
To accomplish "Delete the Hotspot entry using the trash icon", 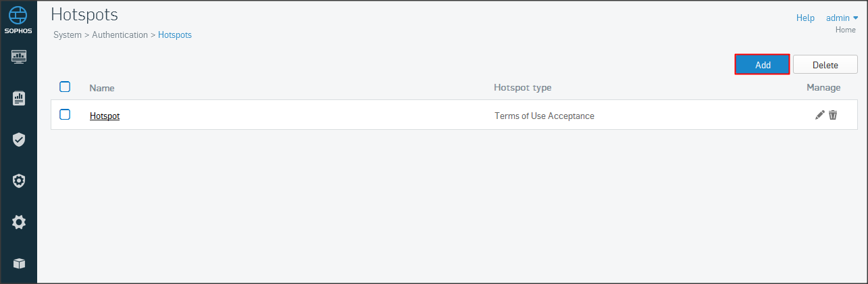I will (x=833, y=115).
